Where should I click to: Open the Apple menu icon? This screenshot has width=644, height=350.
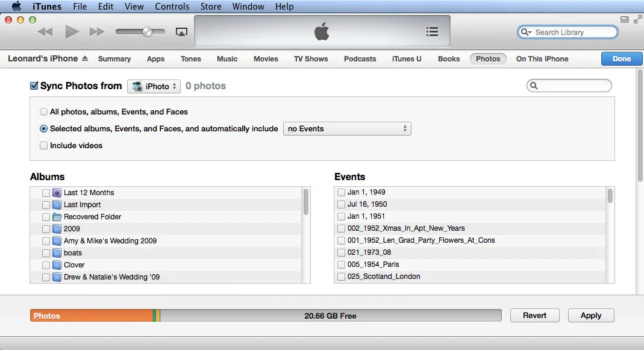click(x=16, y=6)
